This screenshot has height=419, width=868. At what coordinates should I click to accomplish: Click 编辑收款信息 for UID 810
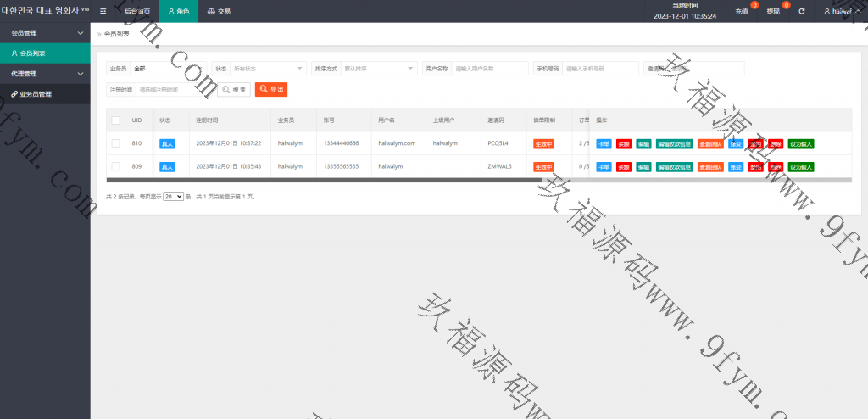[x=674, y=144]
